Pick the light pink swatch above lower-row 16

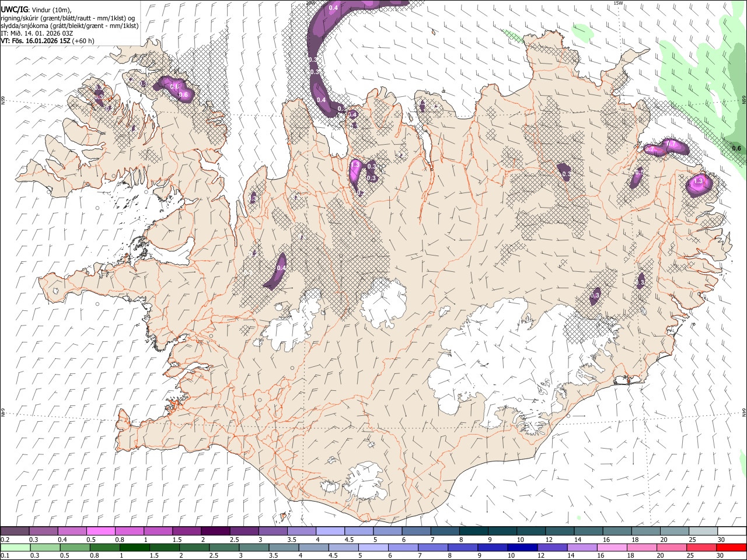coord(612,548)
